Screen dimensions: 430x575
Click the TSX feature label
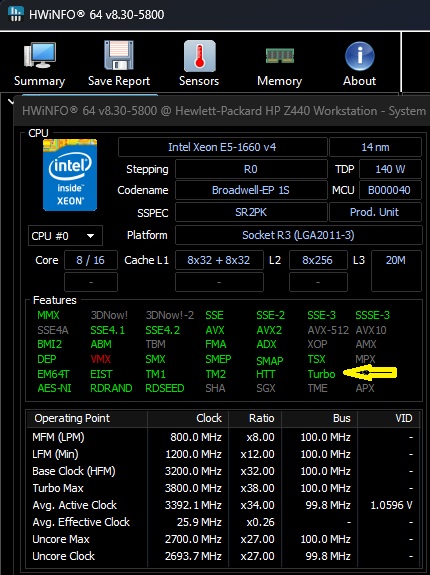(316, 359)
